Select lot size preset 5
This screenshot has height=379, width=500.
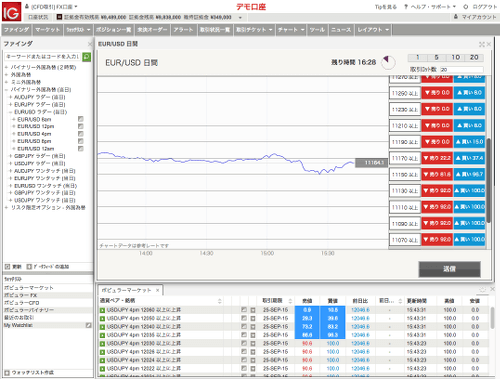pyautogui.click(x=436, y=57)
